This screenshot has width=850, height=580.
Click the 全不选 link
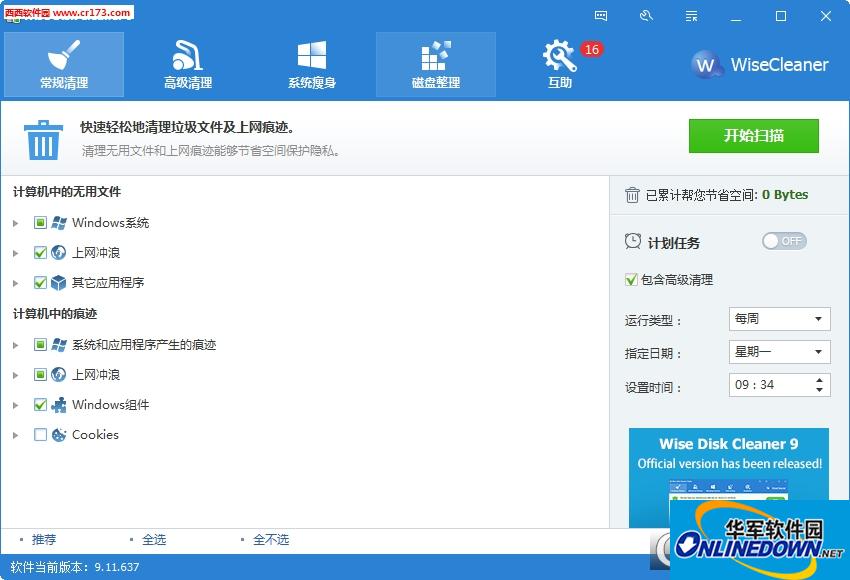point(271,539)
